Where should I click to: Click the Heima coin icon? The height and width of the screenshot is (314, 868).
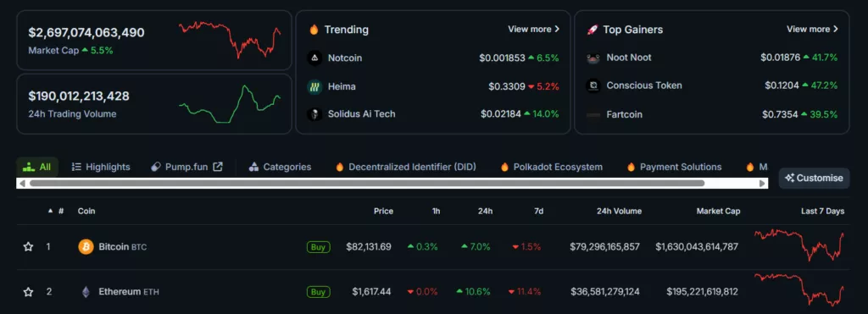(314, 87)
